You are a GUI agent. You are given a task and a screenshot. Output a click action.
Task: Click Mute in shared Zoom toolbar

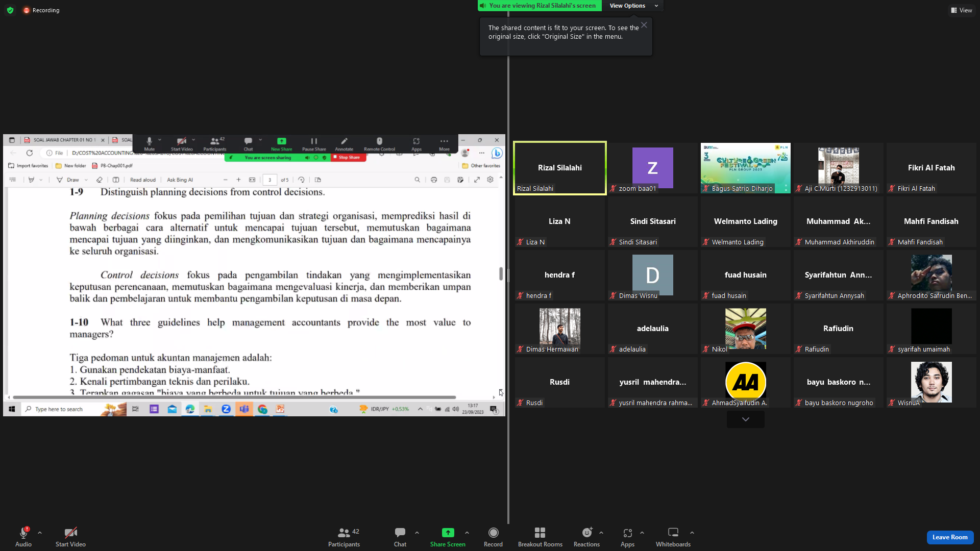click(150, 144)
